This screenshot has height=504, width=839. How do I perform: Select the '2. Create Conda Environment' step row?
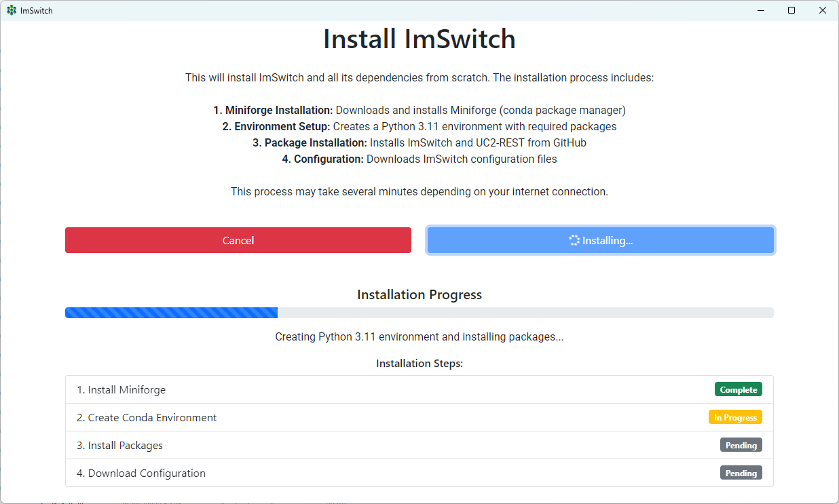(x=419, y=417)
